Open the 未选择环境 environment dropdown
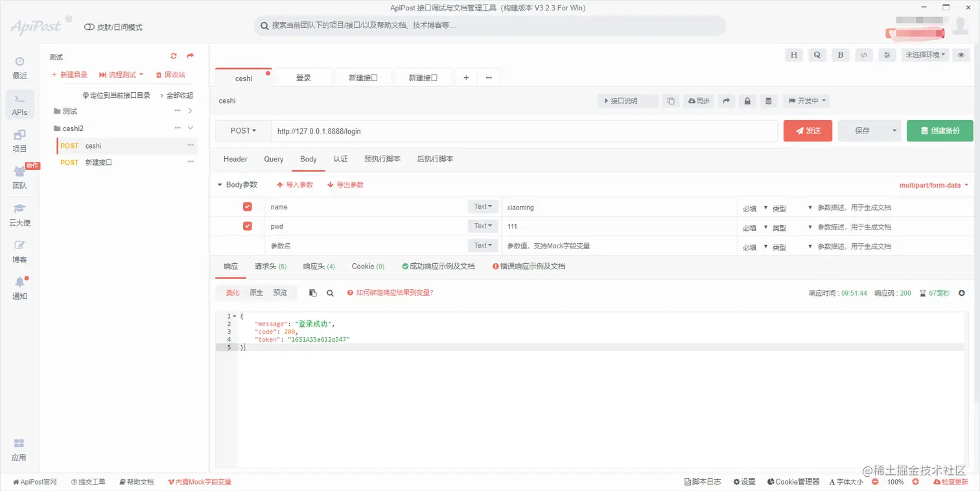Image resolution: width=980 pixels, height=491 pixels. [926, 55]
